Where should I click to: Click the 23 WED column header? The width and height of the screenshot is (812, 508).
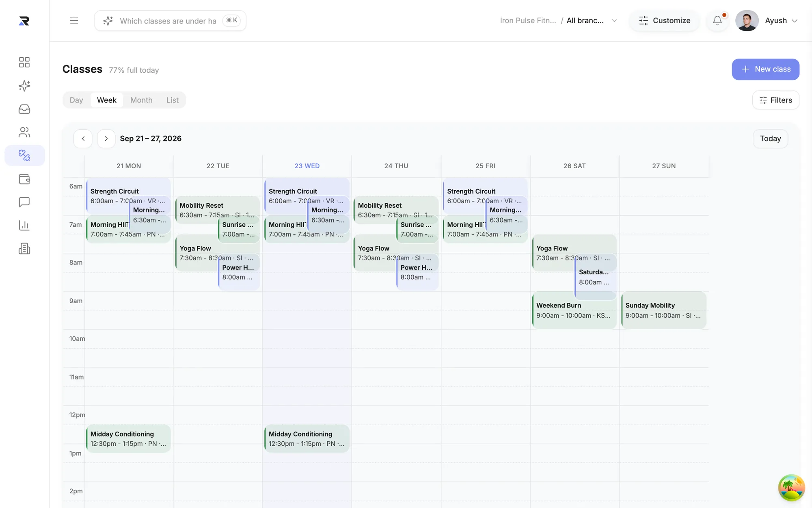[307, 166]
